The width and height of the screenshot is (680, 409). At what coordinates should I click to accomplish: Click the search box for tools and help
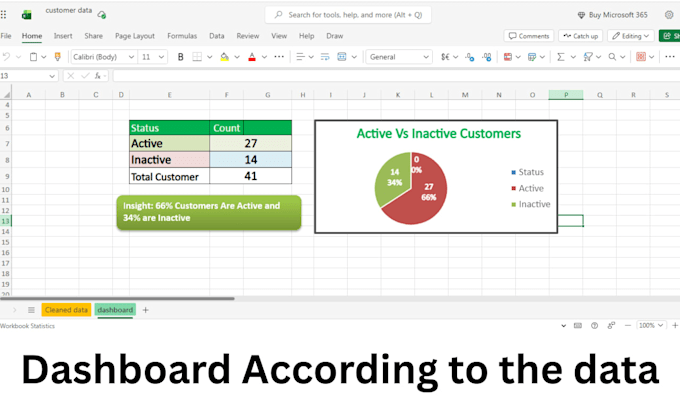point(348,15)
